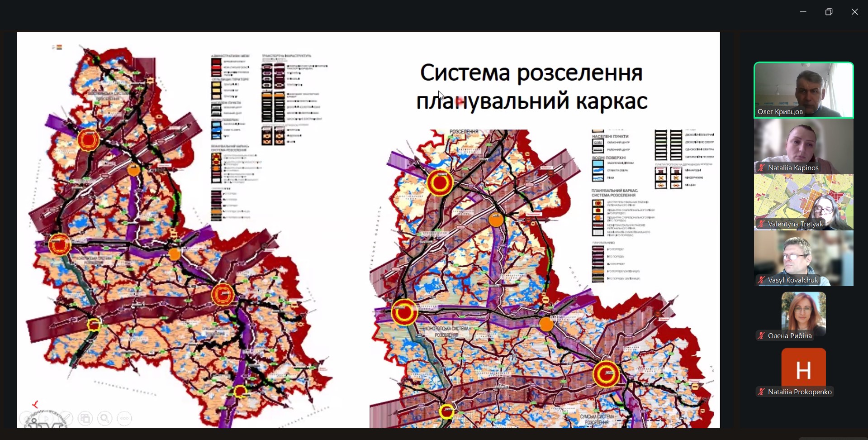Image resolution: width=868 pixels, height=440 pixels.
Task: Click muted microphone icon beside Valentyna Tretyak
Action: coord(761,224)
